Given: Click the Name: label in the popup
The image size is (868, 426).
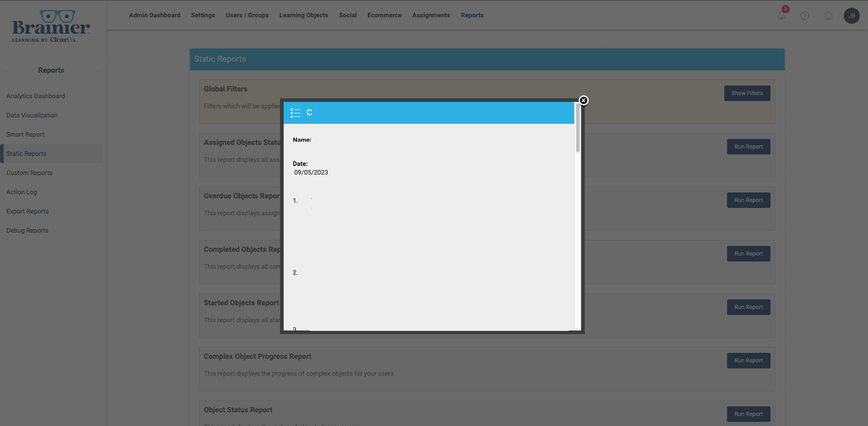Looking at the screenshot, I should click(x=302, y=140).
